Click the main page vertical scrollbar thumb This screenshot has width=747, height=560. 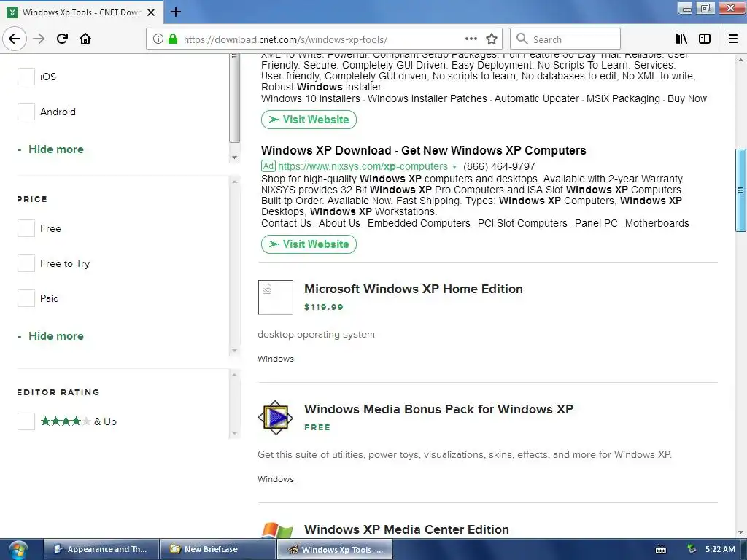(x=740, y=190)
